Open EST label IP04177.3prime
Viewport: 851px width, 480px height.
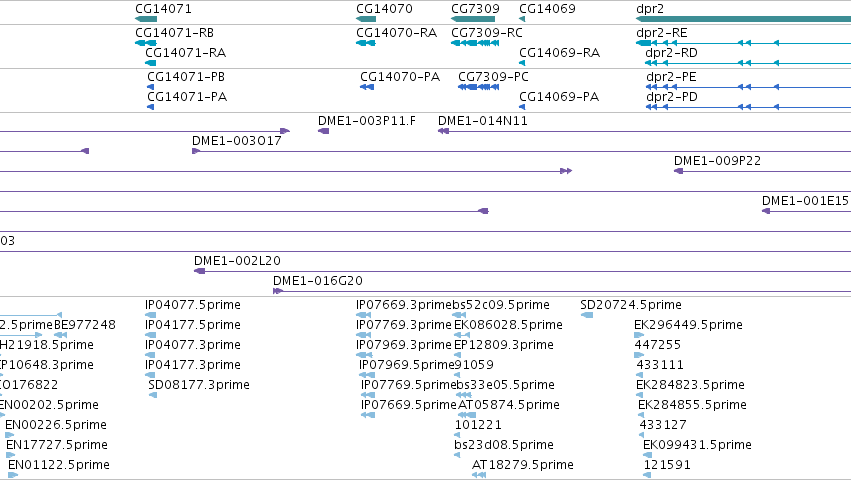[x=193, y=365]
